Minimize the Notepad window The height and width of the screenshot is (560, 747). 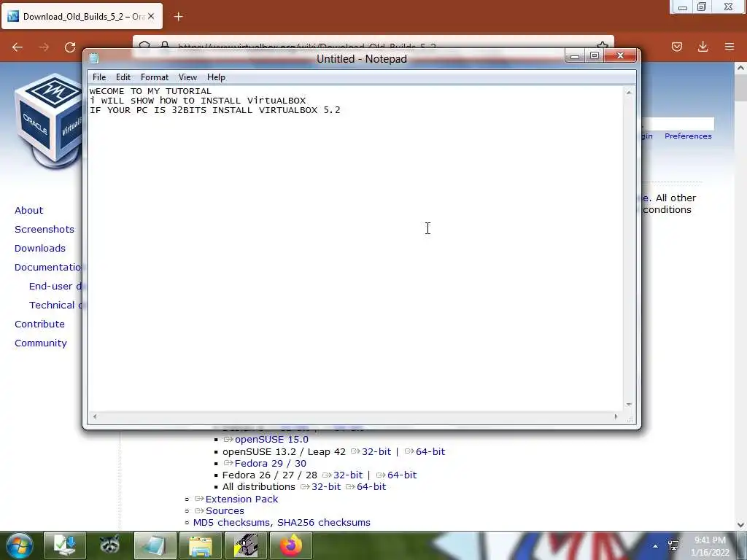click(575, 55)
